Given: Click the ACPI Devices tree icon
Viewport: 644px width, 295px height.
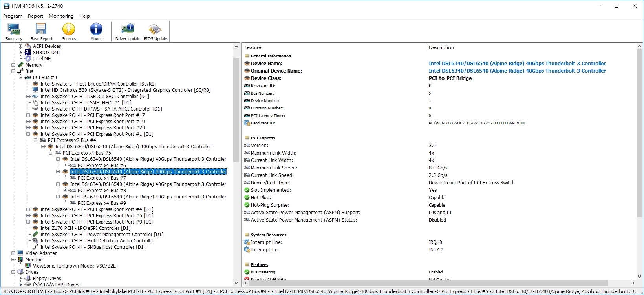Looking at the screenshot, I should (28, 46).
